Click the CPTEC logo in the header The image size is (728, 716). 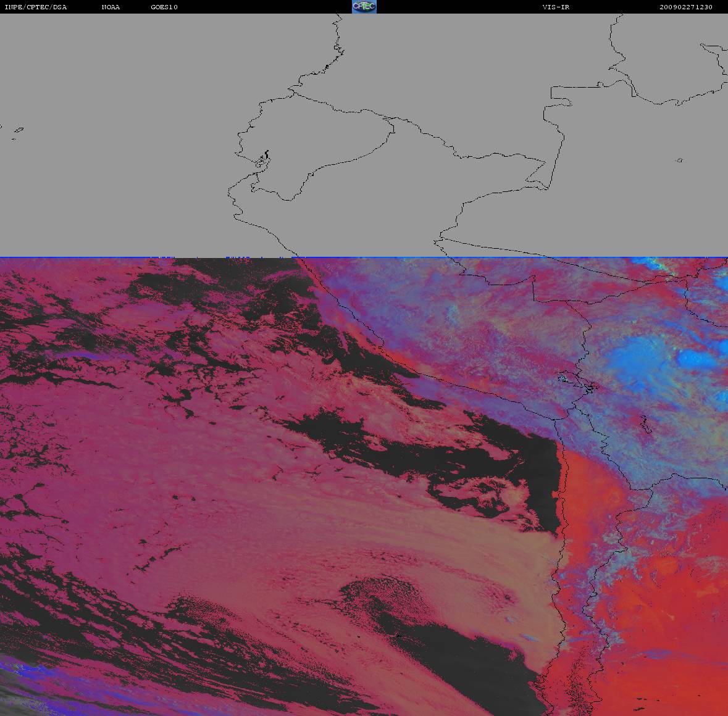click(x=364, y=7)
